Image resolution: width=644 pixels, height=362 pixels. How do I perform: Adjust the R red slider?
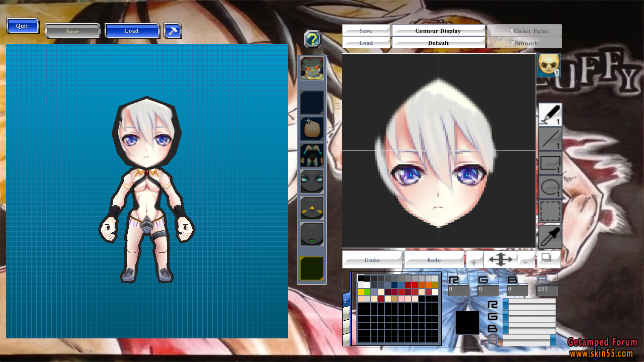(x=529, y=304)
